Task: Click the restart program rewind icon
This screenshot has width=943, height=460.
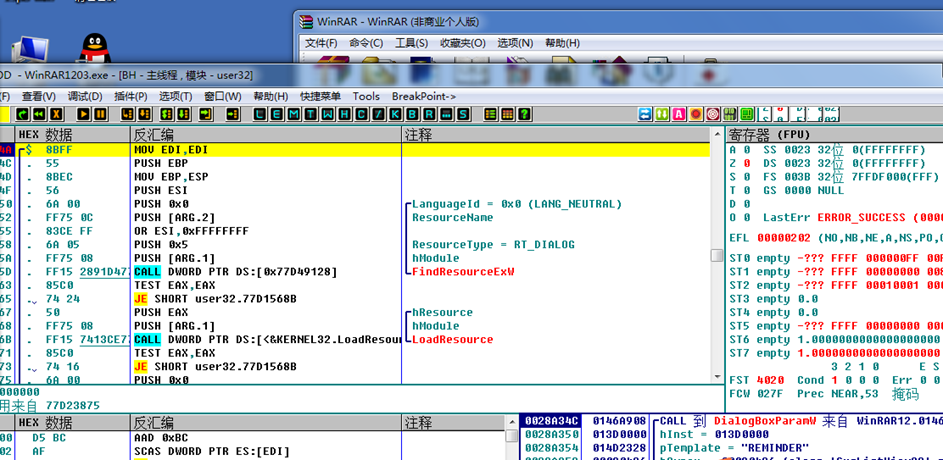Action: 40,114
